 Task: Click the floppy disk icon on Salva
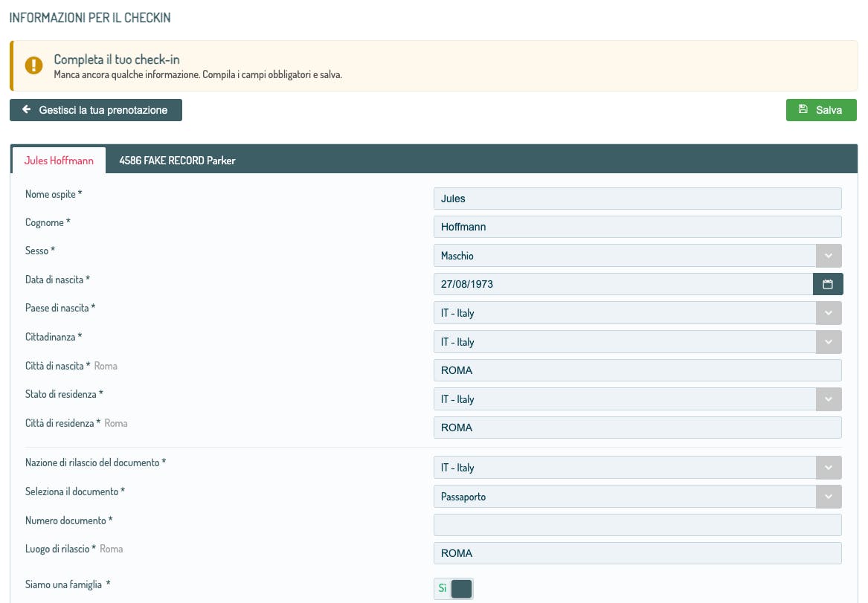[x=803, y=109]
